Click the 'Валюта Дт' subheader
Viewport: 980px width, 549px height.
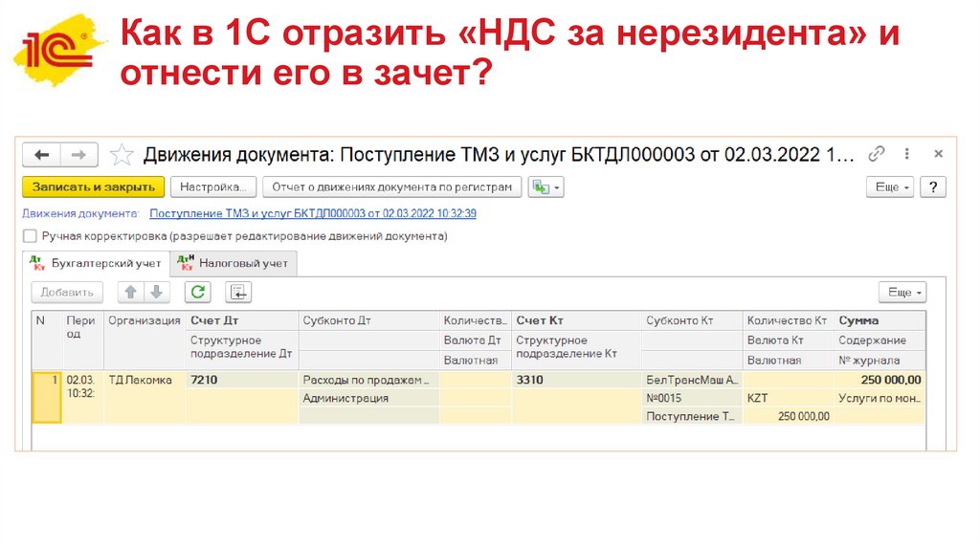[475, 340]
